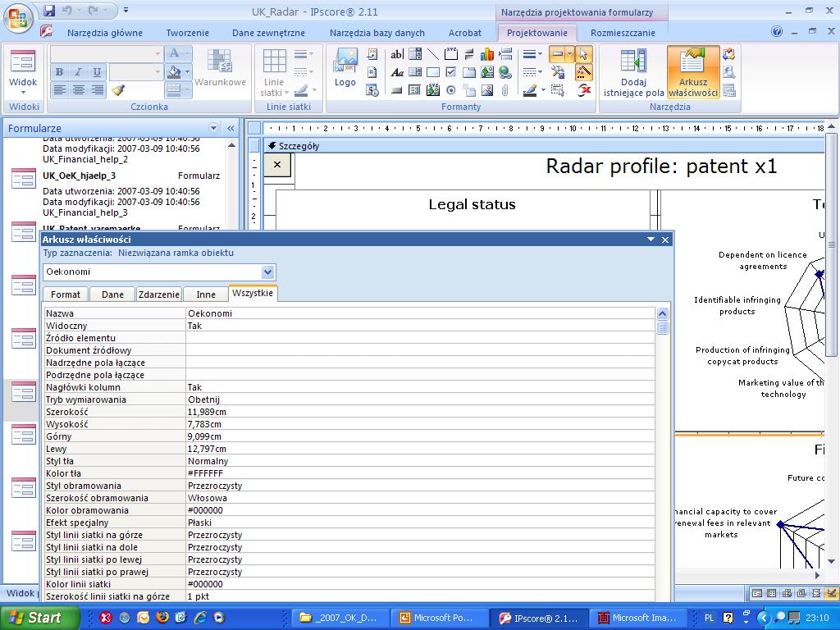Open the Office button menu
The width and height of the screenshot is (840, 630).
click(18, 18)
